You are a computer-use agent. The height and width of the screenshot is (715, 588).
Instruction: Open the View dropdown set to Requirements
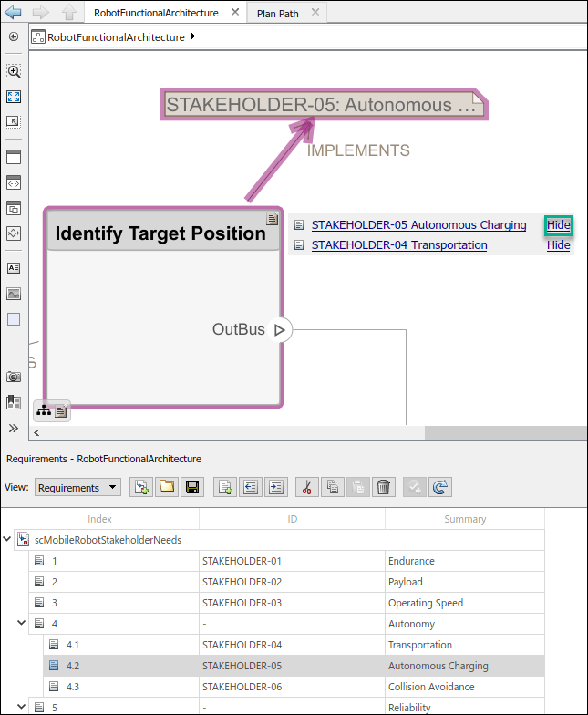(77, 488)
